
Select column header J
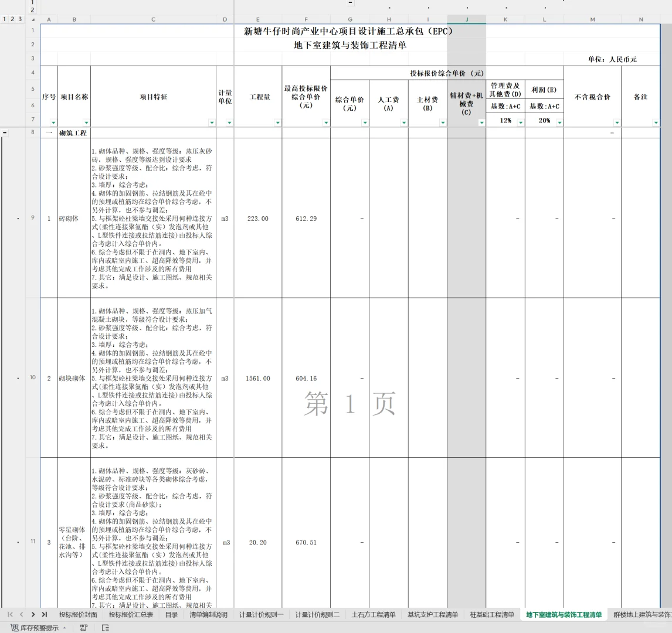pos(467,20)
